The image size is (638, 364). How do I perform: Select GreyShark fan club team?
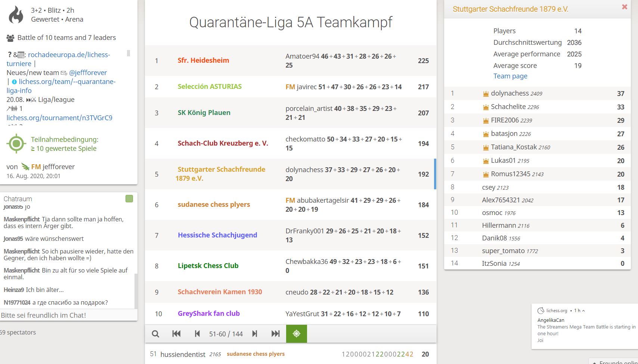pos(208,314)
